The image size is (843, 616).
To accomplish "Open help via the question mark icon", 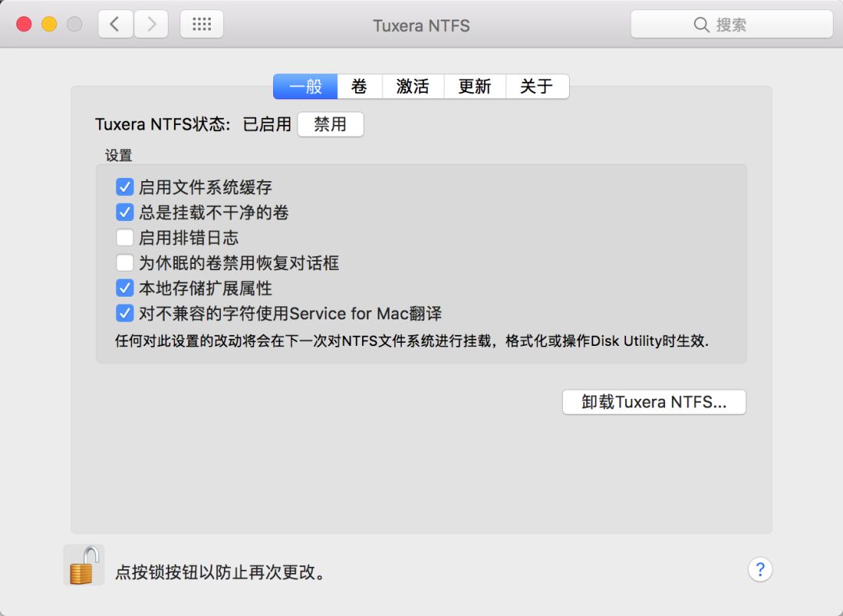I will [759, 569].
